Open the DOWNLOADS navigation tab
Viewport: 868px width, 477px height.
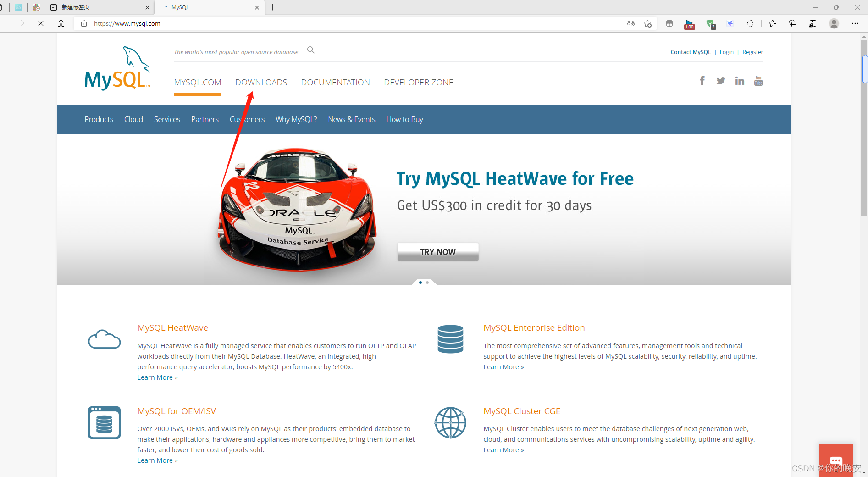click(261, 83)
